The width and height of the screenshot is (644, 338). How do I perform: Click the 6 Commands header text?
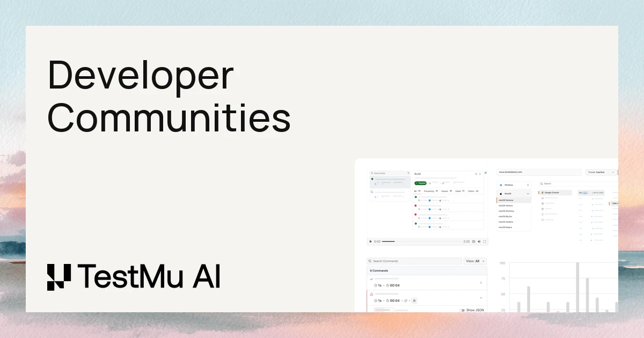(379, 270)
